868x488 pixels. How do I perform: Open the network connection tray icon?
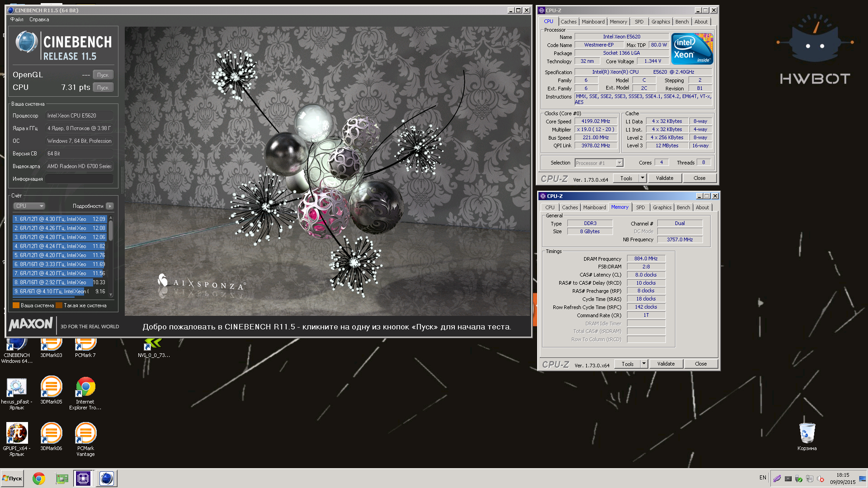pyautogui.click(x=810, y=479)
